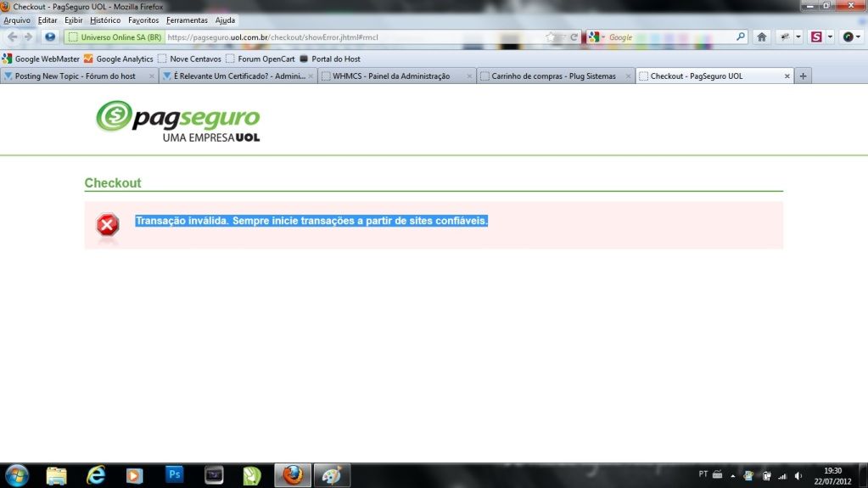Close the WHMCS tab
The image size is (868, 488).
(x=469, y=76)
